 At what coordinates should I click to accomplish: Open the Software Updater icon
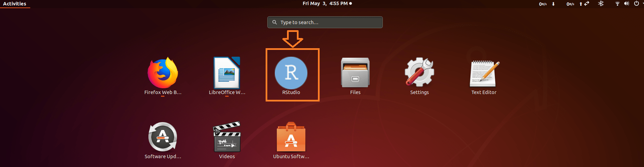[163, 137]
